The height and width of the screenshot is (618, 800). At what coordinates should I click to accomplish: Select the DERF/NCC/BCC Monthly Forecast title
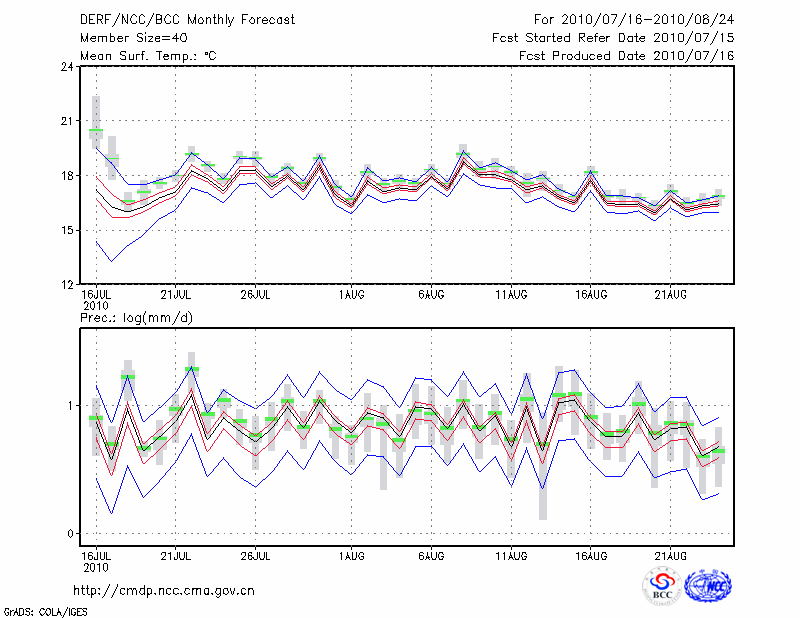coord(188,19)
